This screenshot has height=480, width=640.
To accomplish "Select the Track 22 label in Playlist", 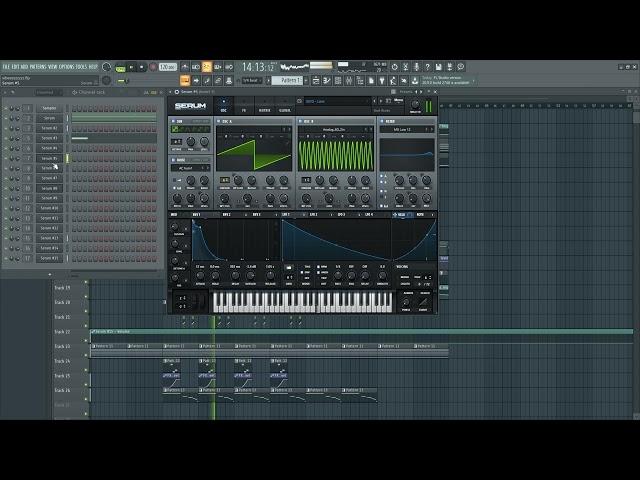I will click(62, 332).
